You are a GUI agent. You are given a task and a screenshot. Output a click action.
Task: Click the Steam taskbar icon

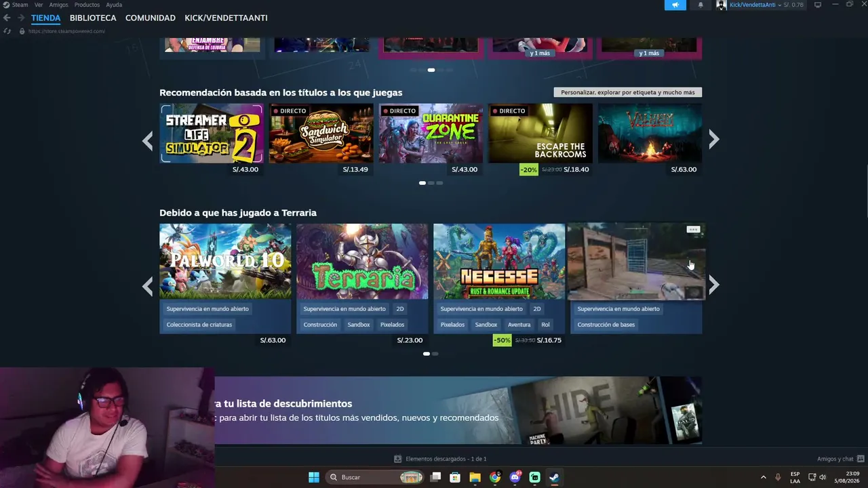[554, 477]
